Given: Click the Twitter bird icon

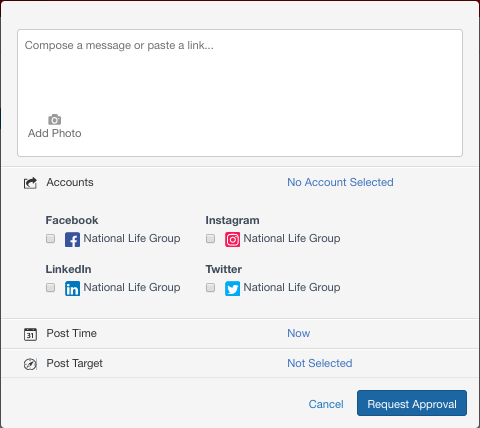Looking at the screenshot, I should [232, 289].
